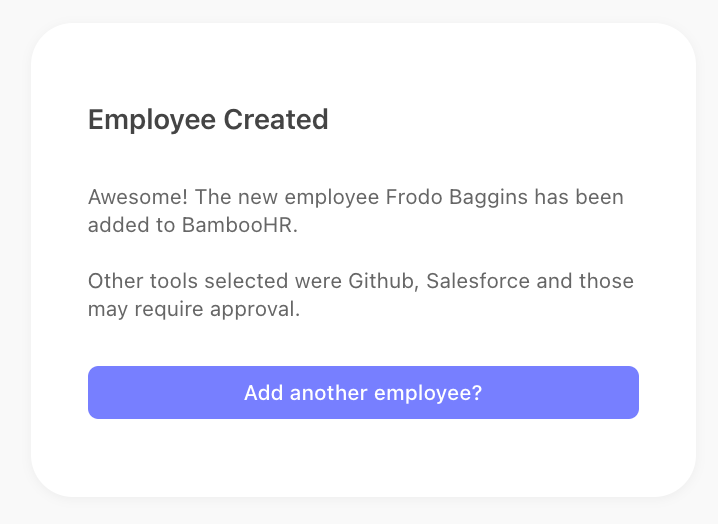Click the word "Employee" in the heading

click(152, 121)
